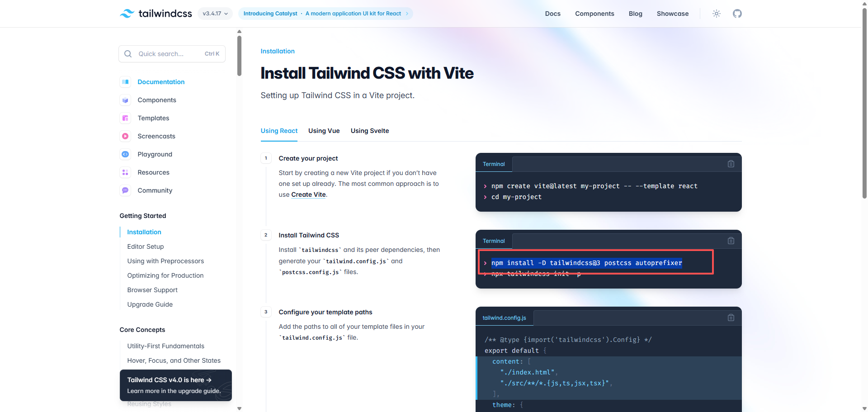The image size is (868, 412).
Task: Open the Documentation sidebar link
Action: [161, 82]
